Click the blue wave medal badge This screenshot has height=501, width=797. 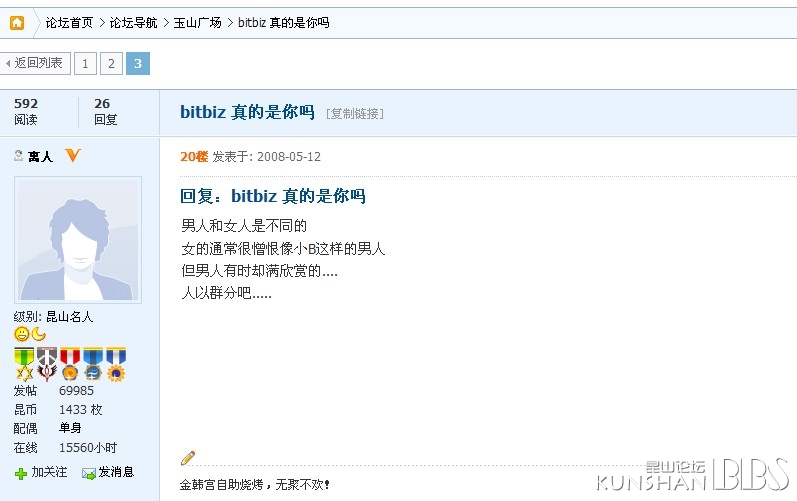click(93, 364)
